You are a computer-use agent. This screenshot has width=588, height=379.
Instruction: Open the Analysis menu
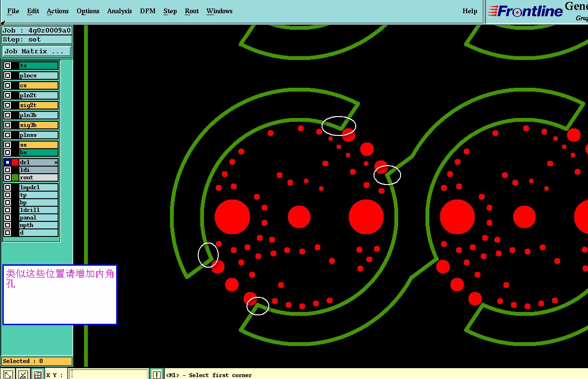119,11
